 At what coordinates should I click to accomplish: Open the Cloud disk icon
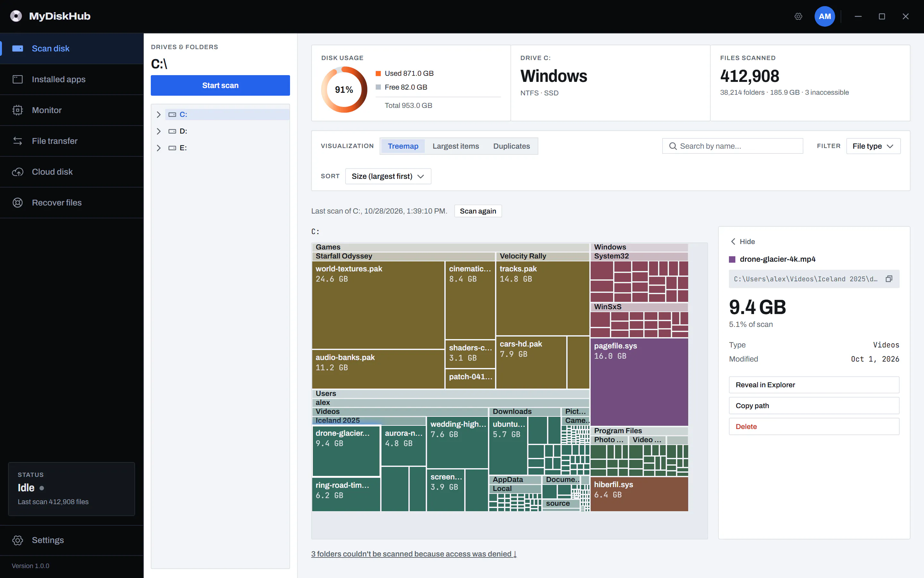18,172
